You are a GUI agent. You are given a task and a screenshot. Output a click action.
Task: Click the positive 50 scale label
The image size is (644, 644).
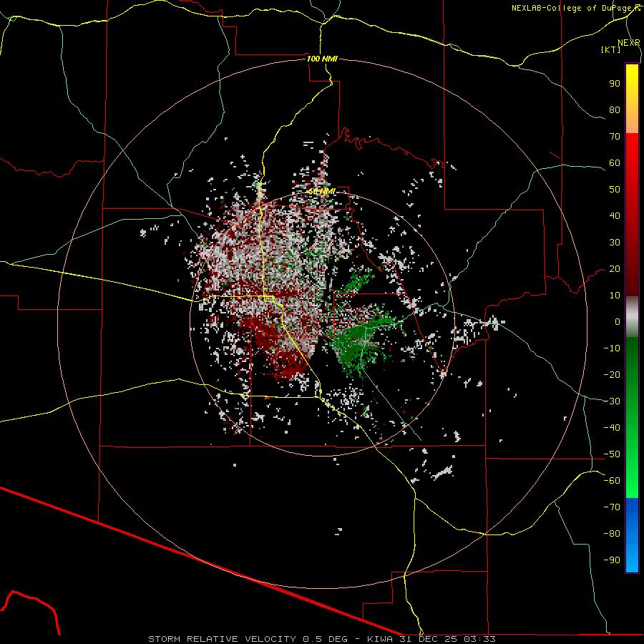point(615,190)
